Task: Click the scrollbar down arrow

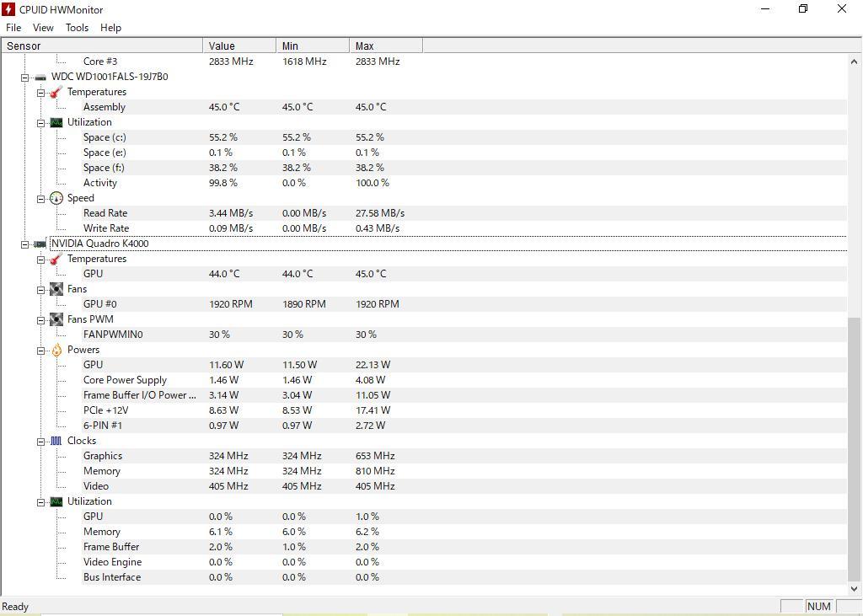Action: 855,588
